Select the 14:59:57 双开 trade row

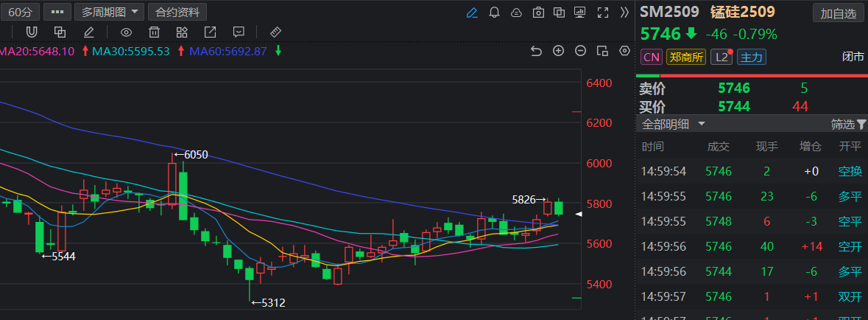(x=752, y=296)
